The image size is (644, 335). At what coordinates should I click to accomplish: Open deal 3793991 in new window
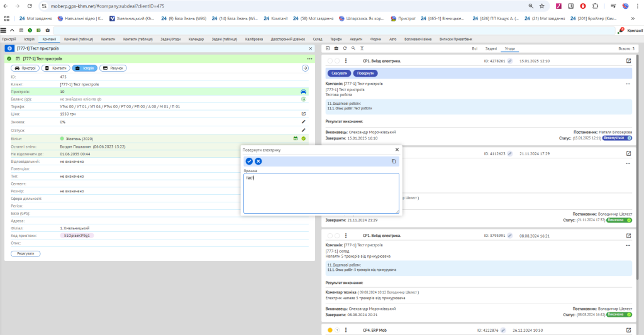tap(628, 236)
